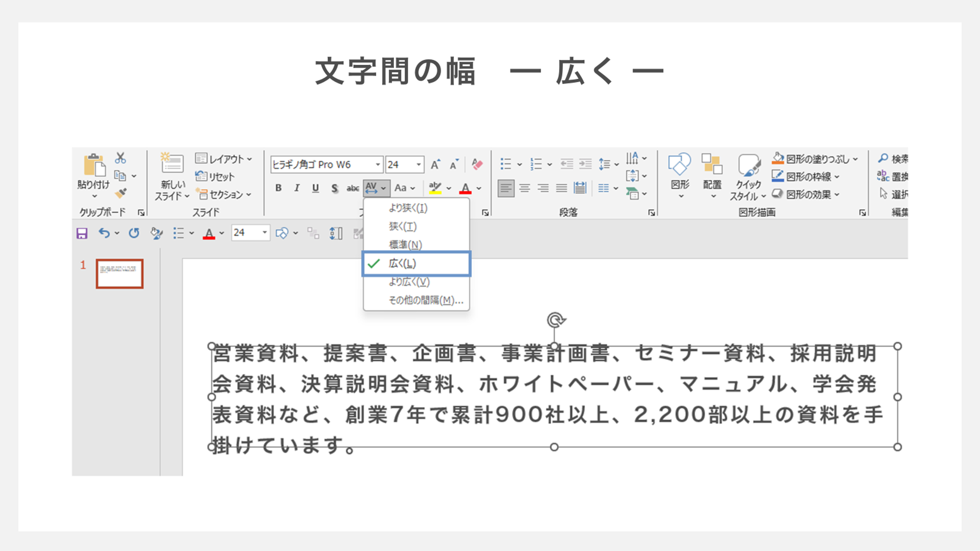Click the Redo circular arrow icon
980x551 pixels.
pos(134,233)
